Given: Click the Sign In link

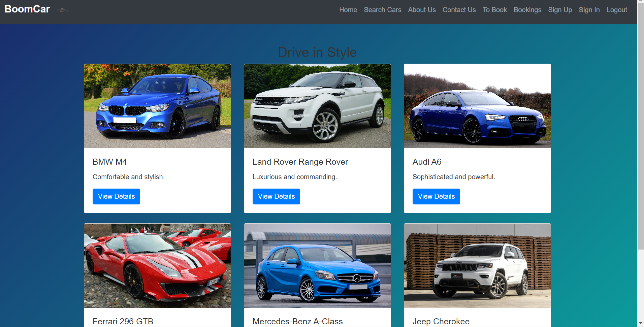Looking at the screenshot, I should pos(589,10).
